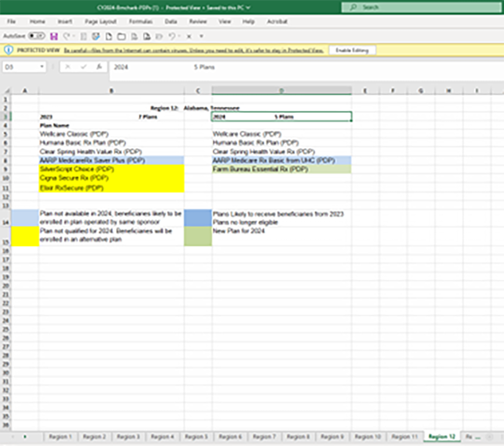Open the Insert ribbon tab

(64, 22)
